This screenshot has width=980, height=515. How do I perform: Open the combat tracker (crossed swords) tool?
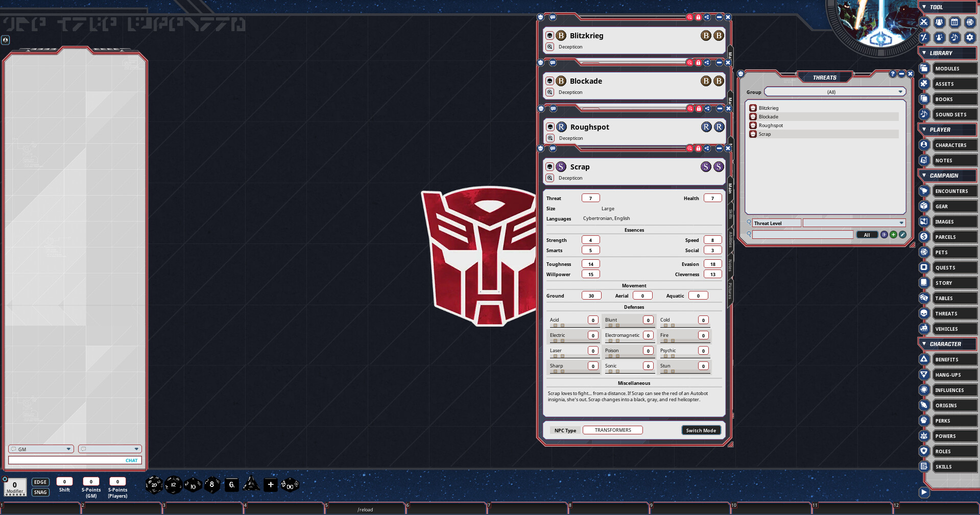pyautogui.click(x=924, y=22)
